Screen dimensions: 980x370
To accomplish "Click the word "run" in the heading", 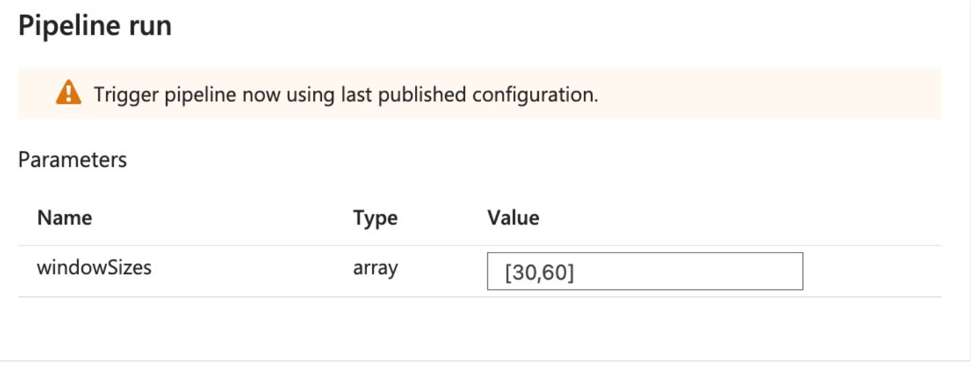I will [153, 26].
